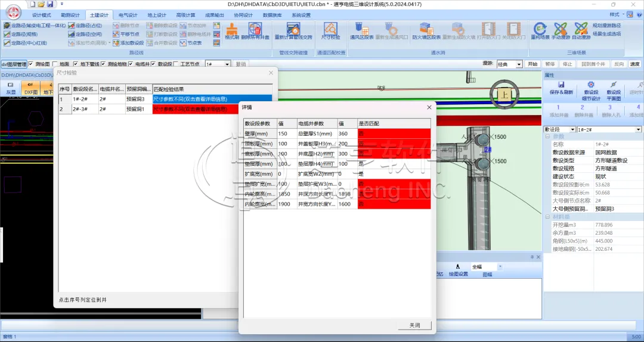
Task: Select the blue result row for 1#-2#
Action: tap(212, 99)
